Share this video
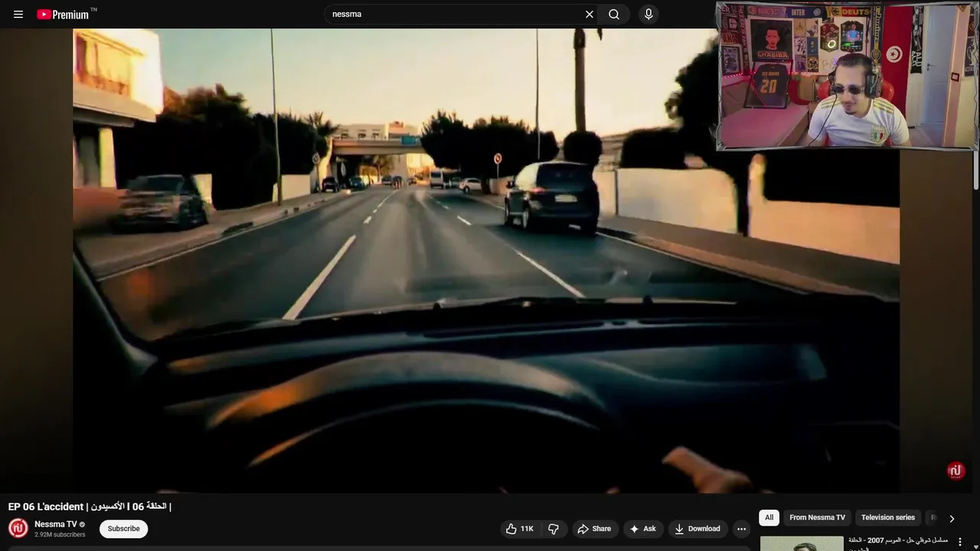 (x=594, y=529)
